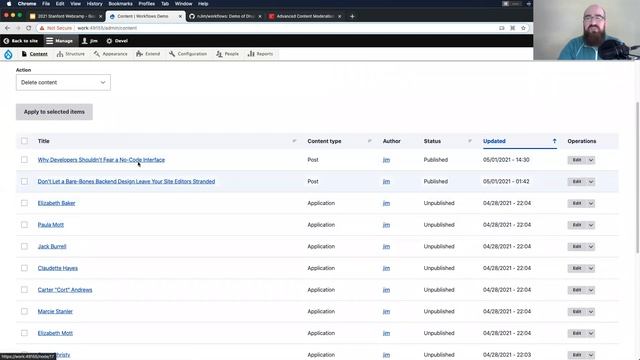Open the Extend admin menu

148,54
